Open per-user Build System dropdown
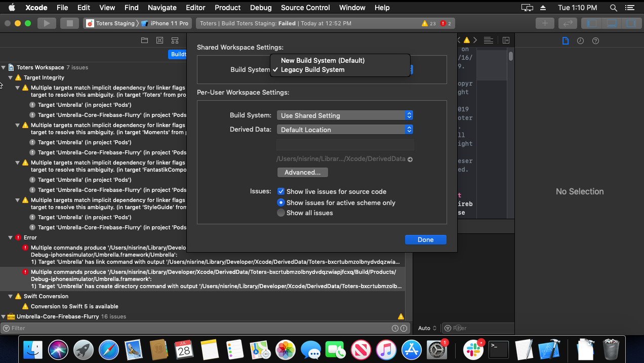The height and width of the screenshot is (363, 644). click(x=345, y=115)
